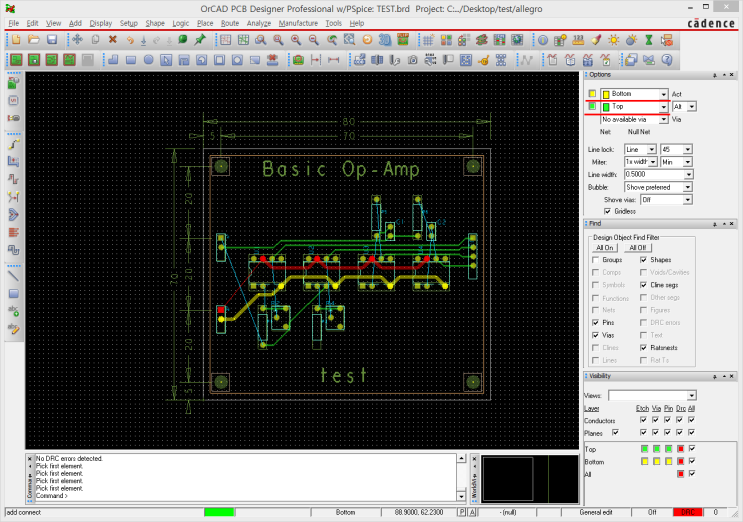Click the All Off find filter button
Viewport: 743px width, 522px height.
[638, 247]
